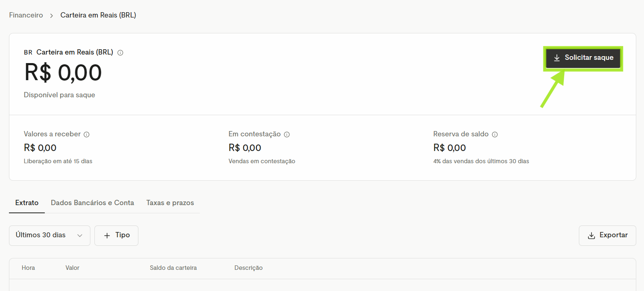Click info icon beside Carteira em Reais title
Image resolution: width=644 pixels, height=291 pixels.
pyautogui.click(x=120, y=53)
